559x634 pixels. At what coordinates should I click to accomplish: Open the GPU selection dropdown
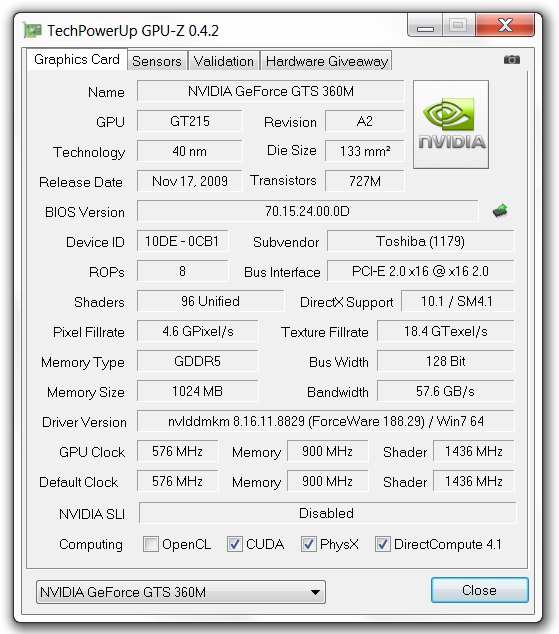(181, 592)
